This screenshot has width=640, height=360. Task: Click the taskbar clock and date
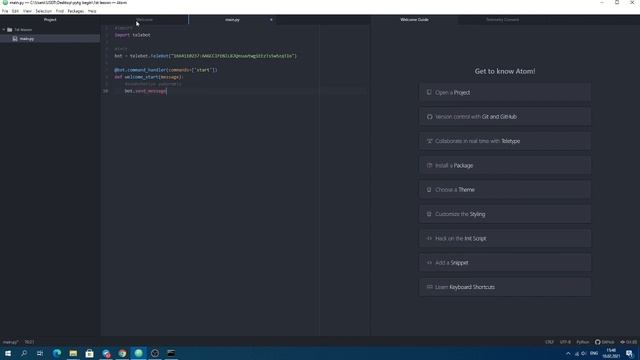(x=611, y=353)
